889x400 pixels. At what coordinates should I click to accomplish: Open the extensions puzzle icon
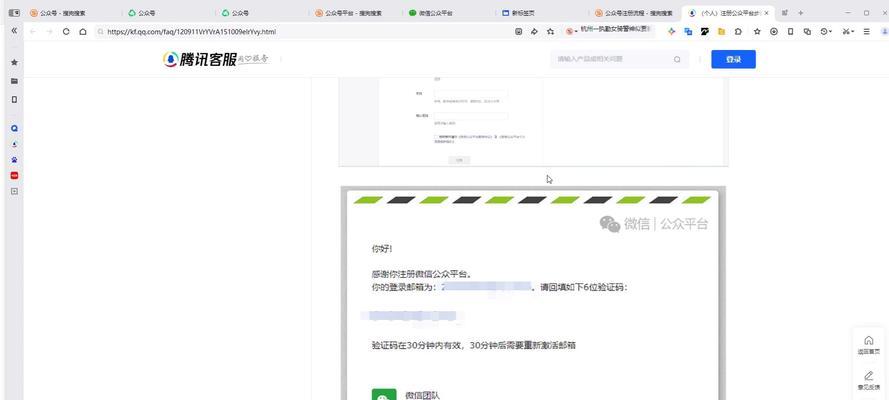click(738, 32)
